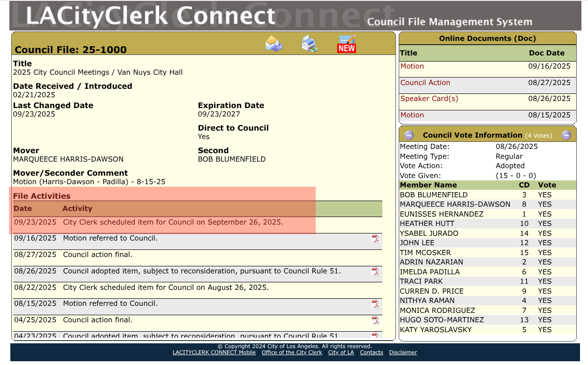Click the File Activities section heading
This screenshot has height=365, width=588.
point(42,196)
